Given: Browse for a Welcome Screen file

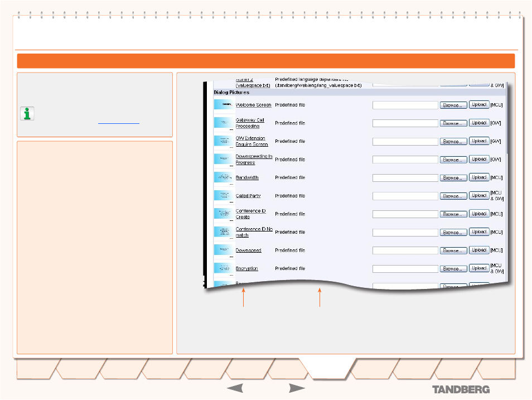Looking at the screenshot, I should point(453,105).
